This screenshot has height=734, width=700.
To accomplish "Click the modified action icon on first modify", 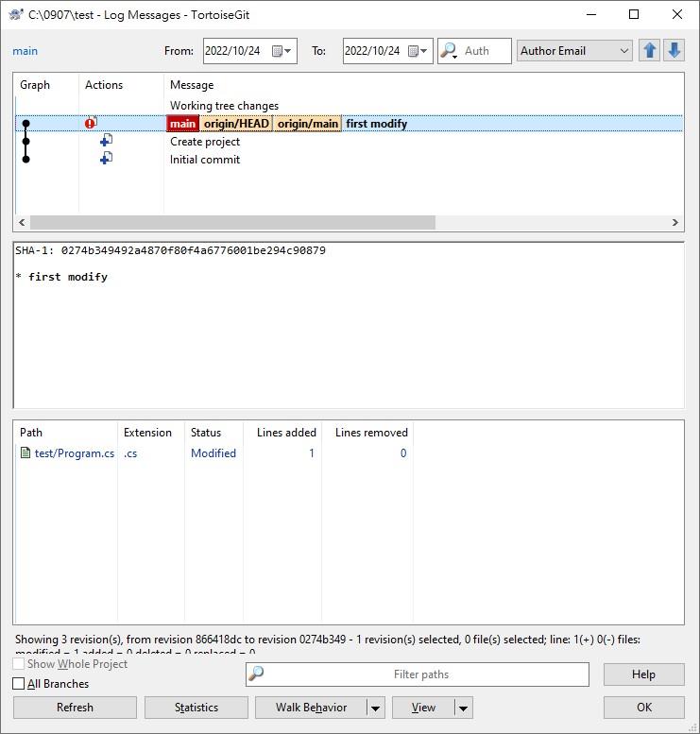I will click(92, 123).
